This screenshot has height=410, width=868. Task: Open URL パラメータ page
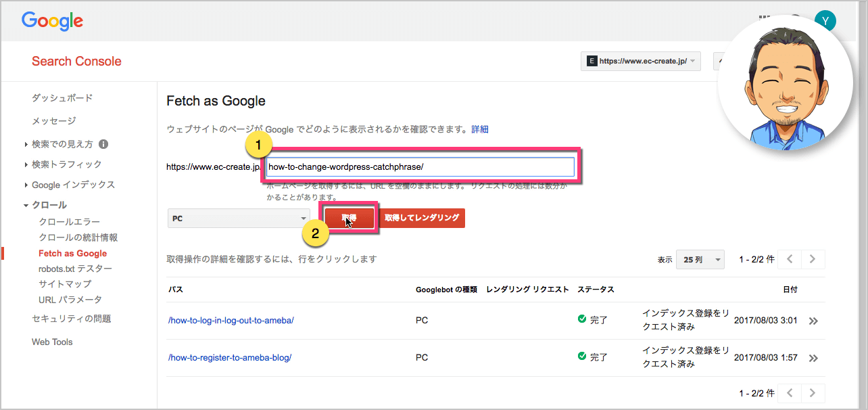click(x=70, y=300)
